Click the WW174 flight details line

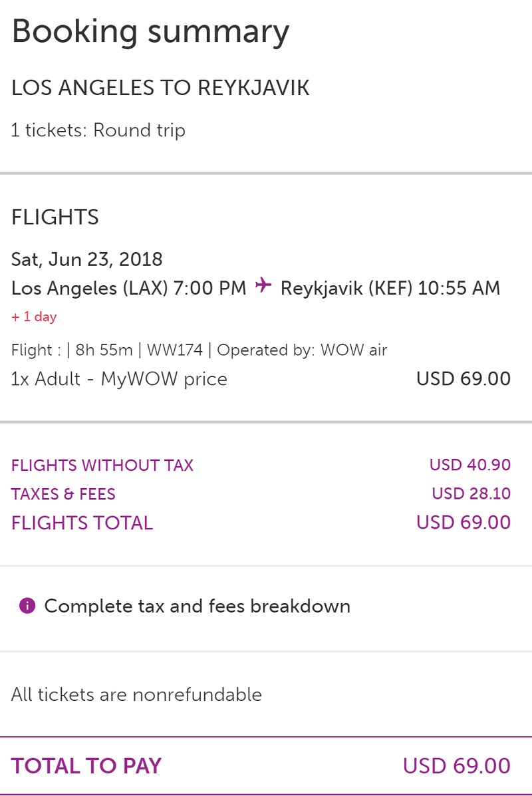[199, 350]
